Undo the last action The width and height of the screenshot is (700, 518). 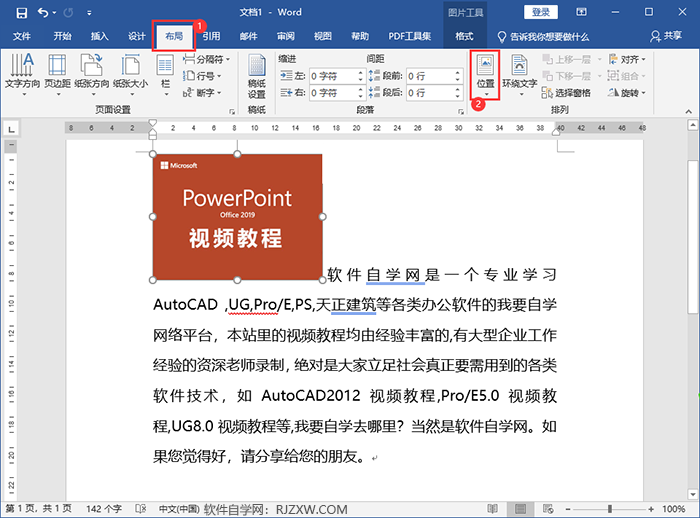43,13
